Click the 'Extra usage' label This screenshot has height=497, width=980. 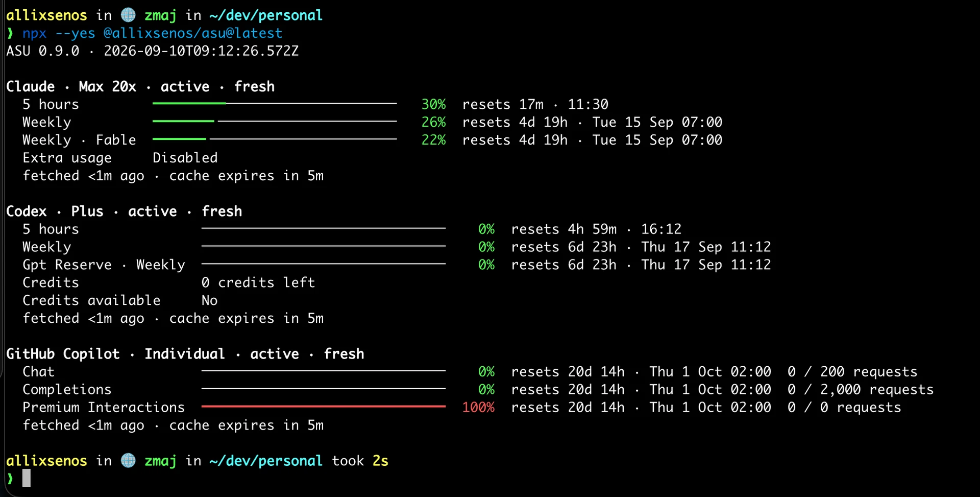67,158
